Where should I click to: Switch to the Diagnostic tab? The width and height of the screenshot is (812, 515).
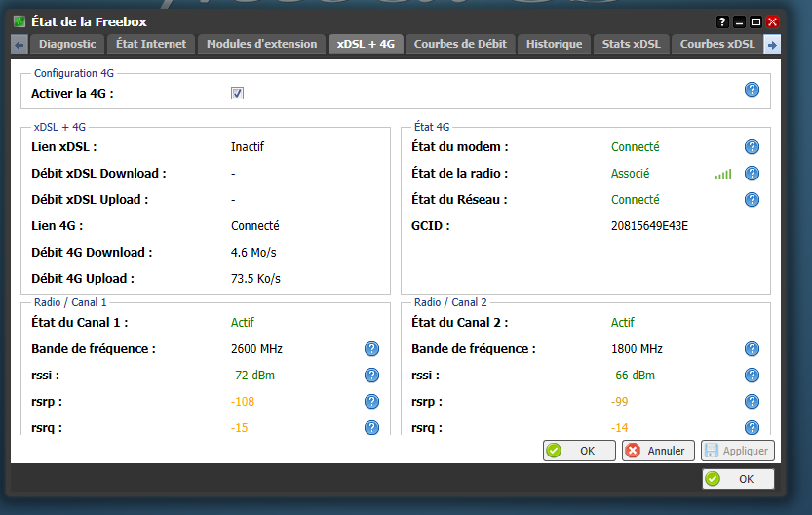[x=67, y=44]
